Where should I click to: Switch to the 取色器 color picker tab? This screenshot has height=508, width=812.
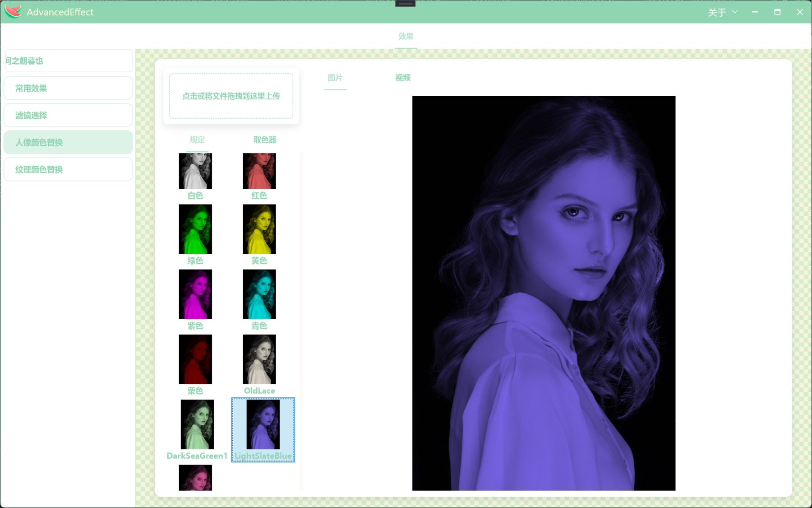pos(265,140)
